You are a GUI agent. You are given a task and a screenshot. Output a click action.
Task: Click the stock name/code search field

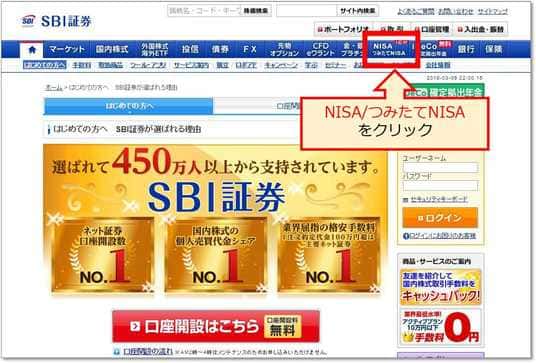tap(204, 11)
